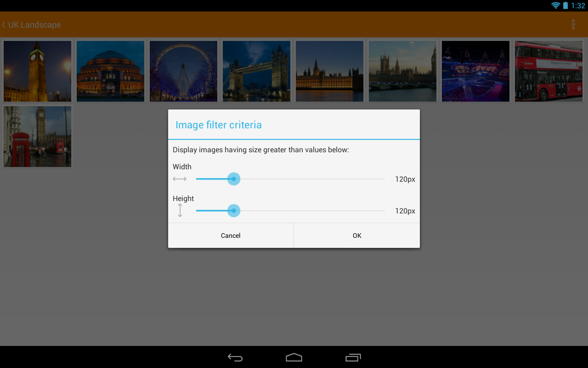
Task: Click the Height label
Action: (183, 198)
